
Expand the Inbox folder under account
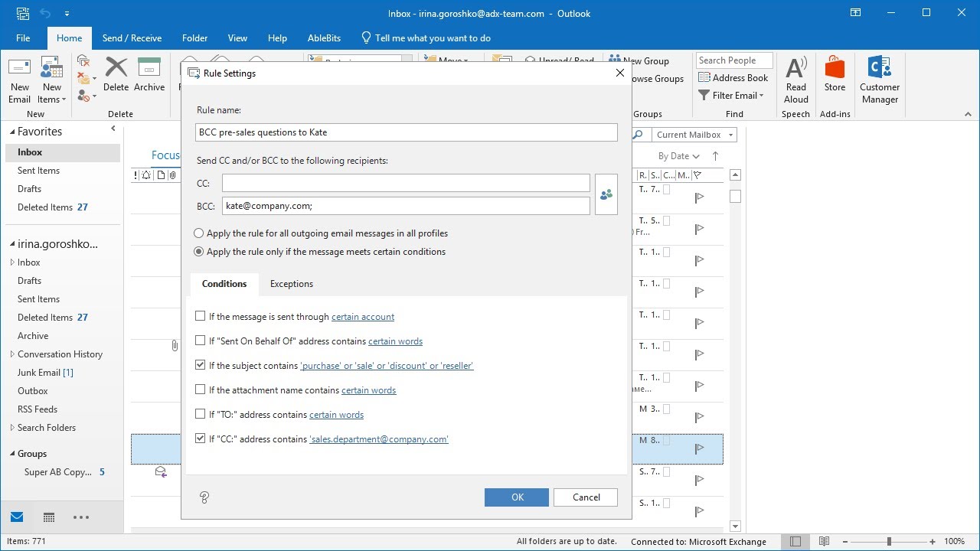pos(12,262)
